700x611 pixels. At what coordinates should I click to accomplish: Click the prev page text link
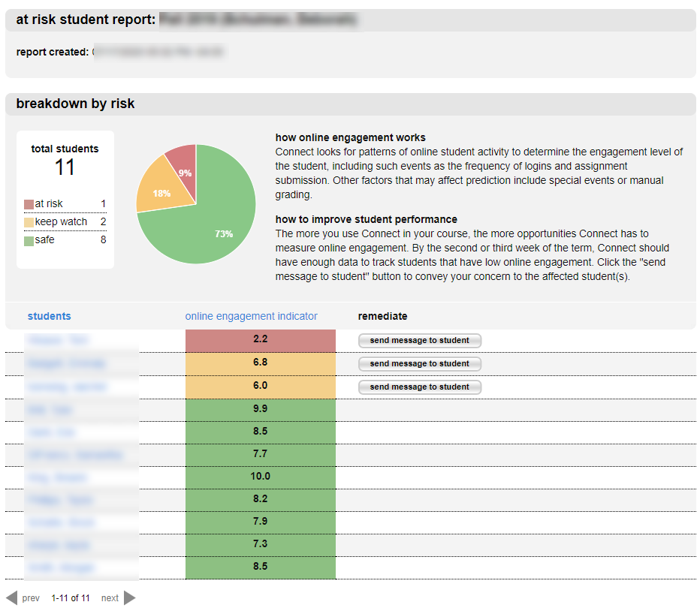pos(31,598)
